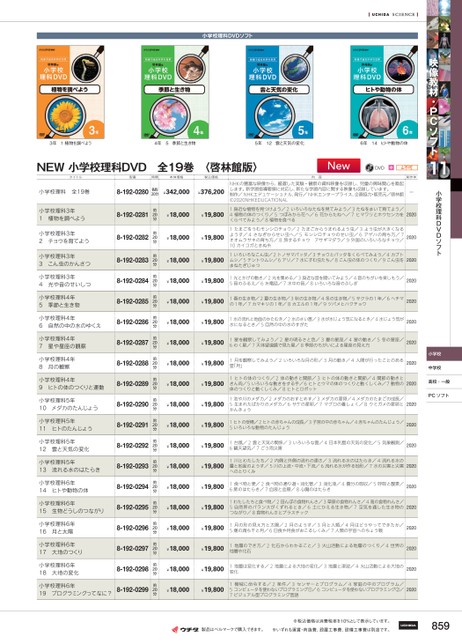The height and width of the screenshot is (644, 462).
Task: Select the PCソフト side index tab
Action: [x=444, y=396]
